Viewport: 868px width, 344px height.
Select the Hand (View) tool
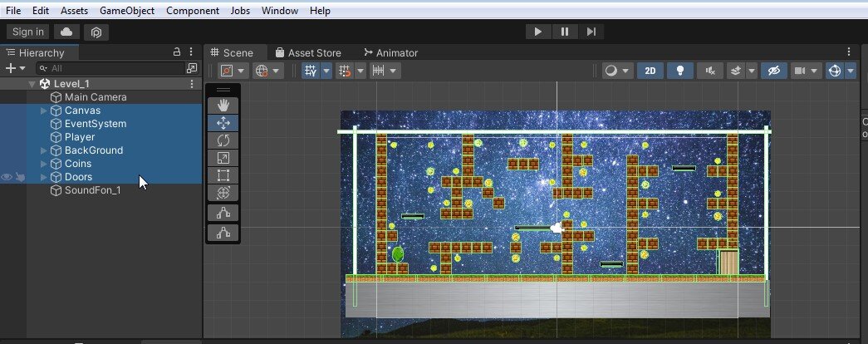(223, 106)
